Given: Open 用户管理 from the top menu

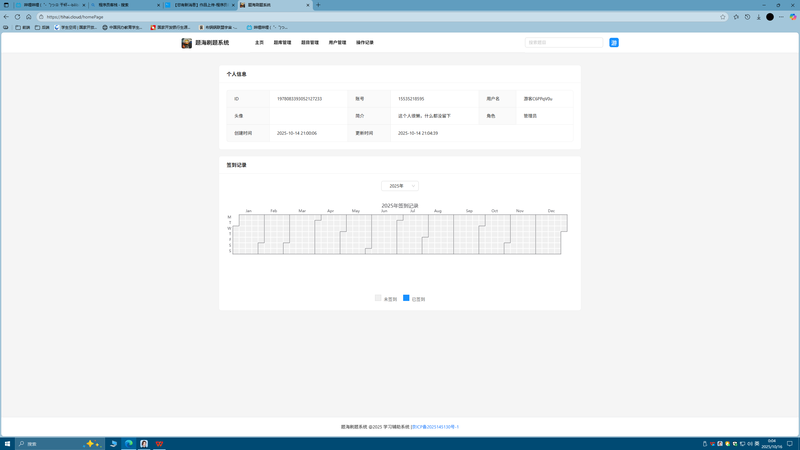Looking at the screenshot, I should click(337, 43).
